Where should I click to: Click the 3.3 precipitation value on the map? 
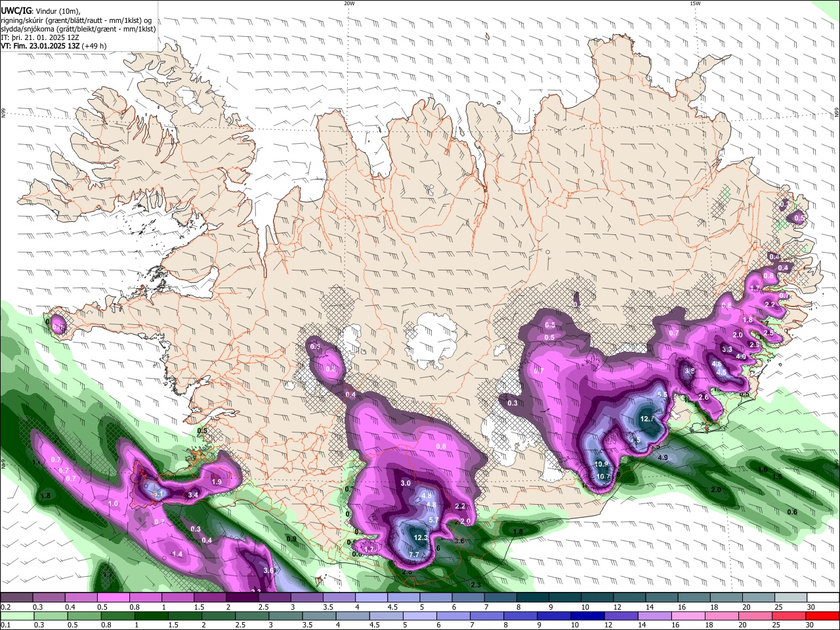tap(727, 349)
